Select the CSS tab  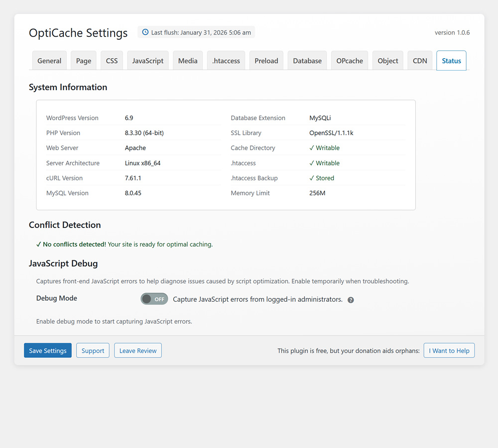(x=112, y=61)
